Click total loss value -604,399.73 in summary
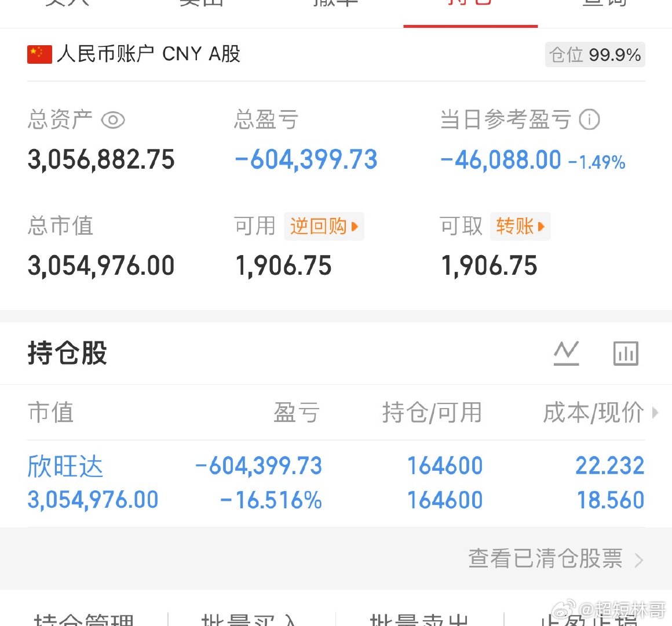Screen dimensions: 672x626 tap(306, 159)
